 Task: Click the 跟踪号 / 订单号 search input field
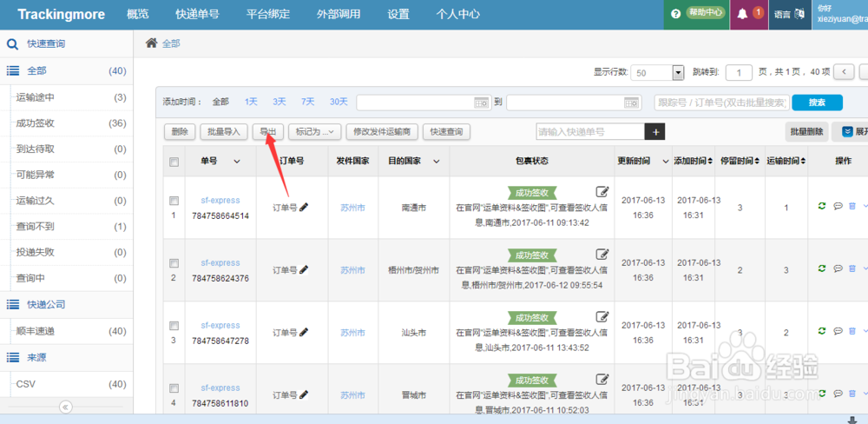(722, 103)
